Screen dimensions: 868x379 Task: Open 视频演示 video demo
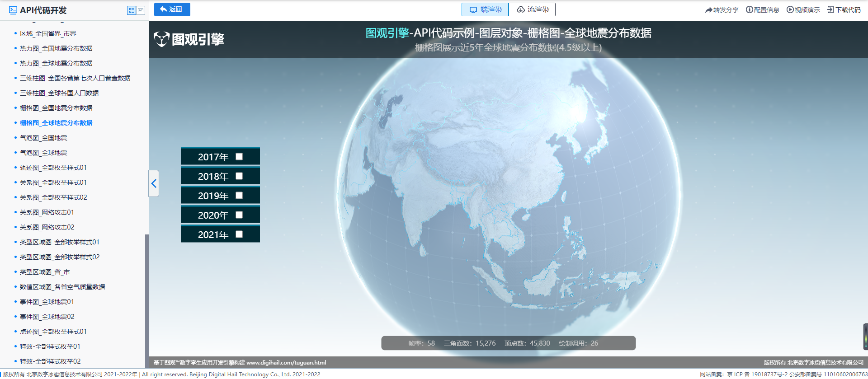click(x=803, y=10)
